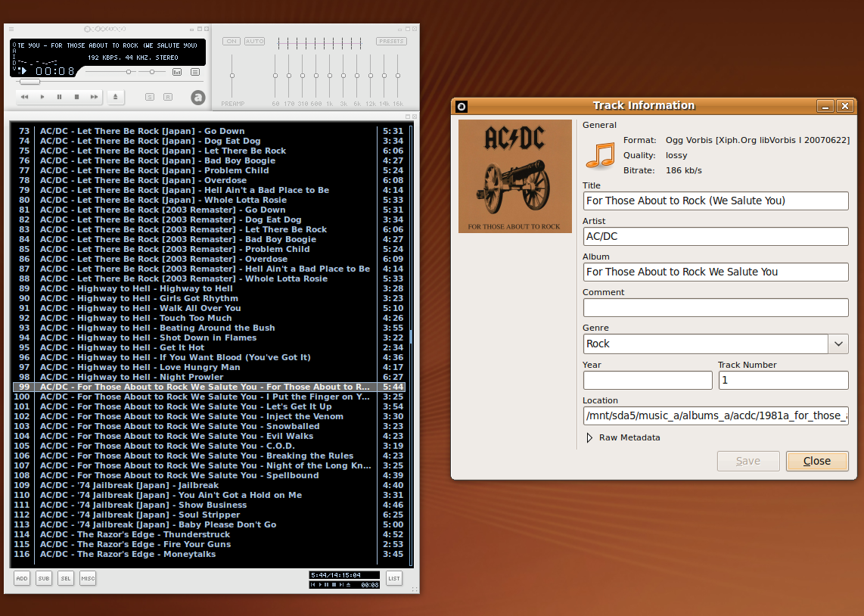Skip to the next track in the main player

point(95,97)
